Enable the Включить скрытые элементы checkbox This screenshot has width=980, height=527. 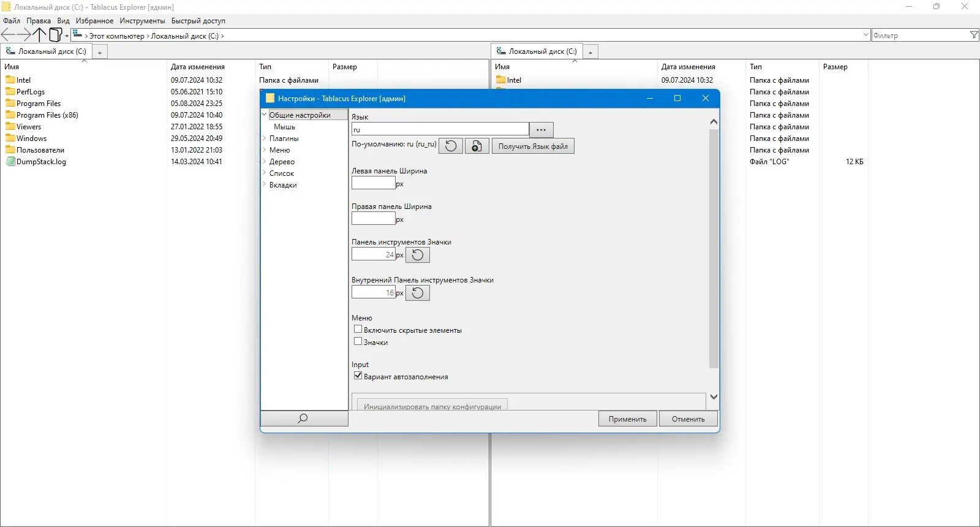click(358, 329)
